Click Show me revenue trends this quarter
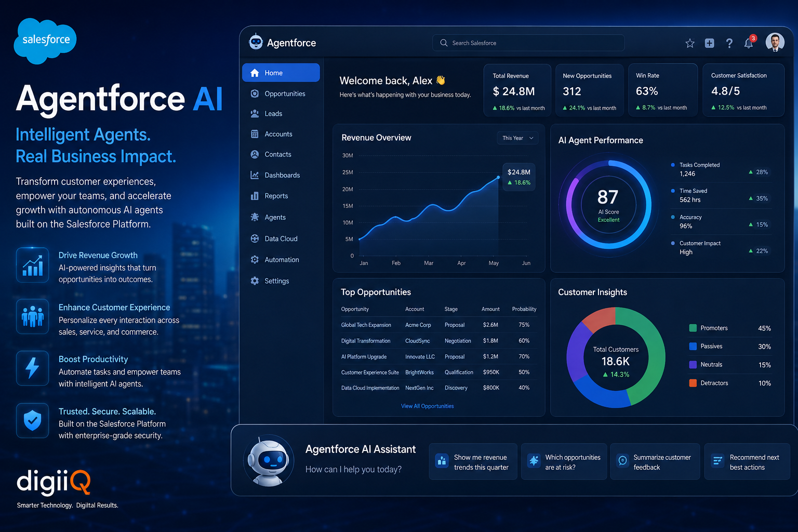798x532 pixels. 473,461
